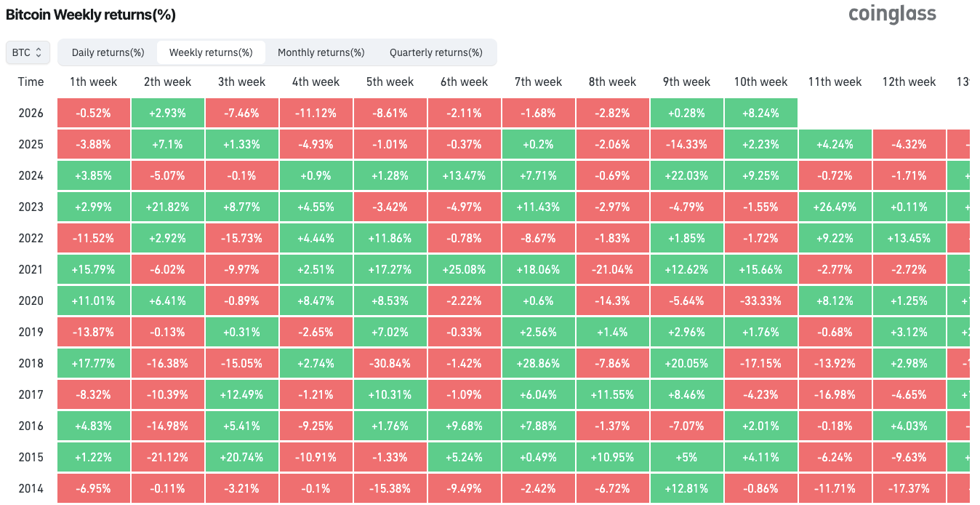Screen dimensions: 980x505
Task: Open the BTC coin selector dropdown
Action: pos(28,52)
